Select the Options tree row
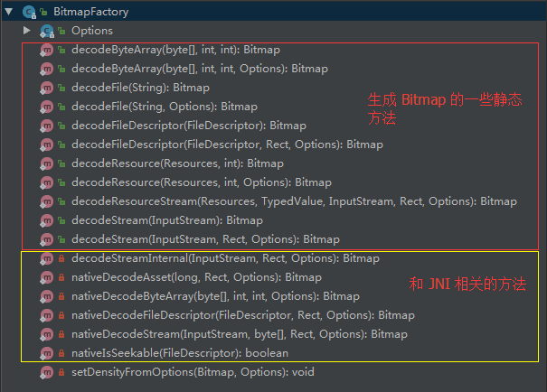The width and height of the screenshot is (547, 392). point(273,31)
